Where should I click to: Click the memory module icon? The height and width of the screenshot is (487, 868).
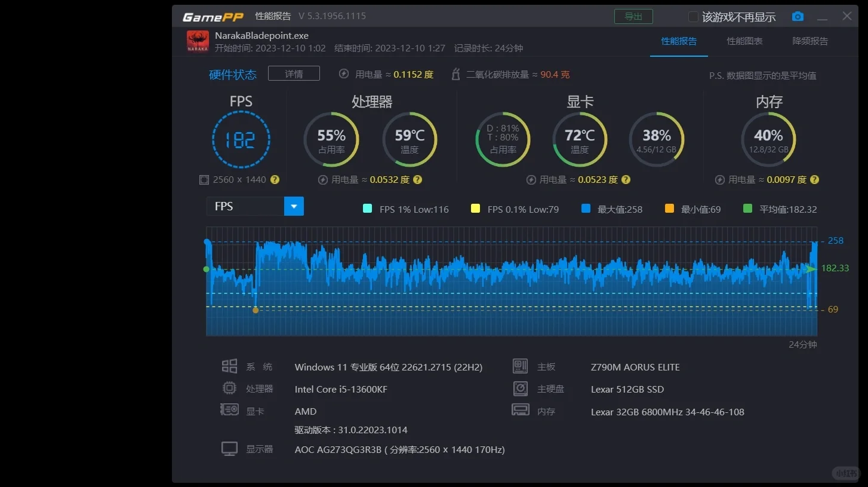click(x=521, y=410)
